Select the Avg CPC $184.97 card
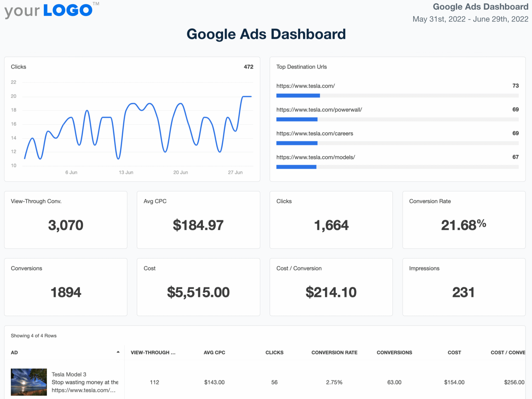This screenshot has height=399, width=532. (198, 220)
